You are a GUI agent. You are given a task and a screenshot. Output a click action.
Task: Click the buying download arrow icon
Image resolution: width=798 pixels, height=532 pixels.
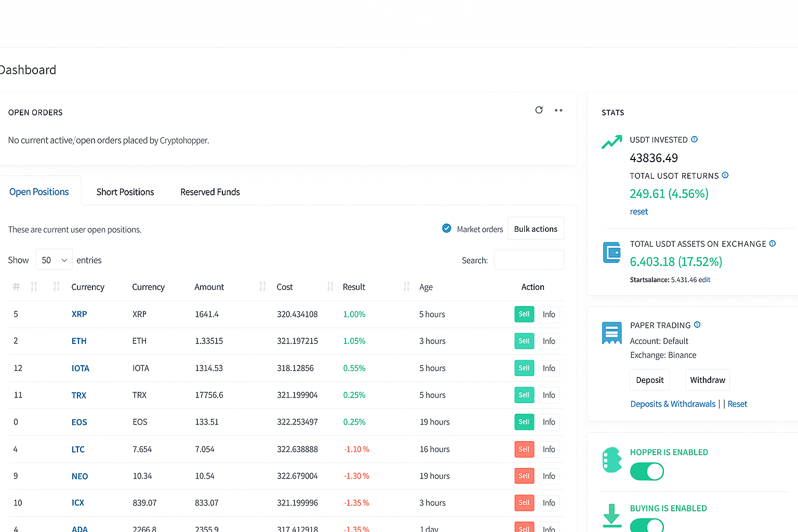pyautogui.click(x=612, y=515)
